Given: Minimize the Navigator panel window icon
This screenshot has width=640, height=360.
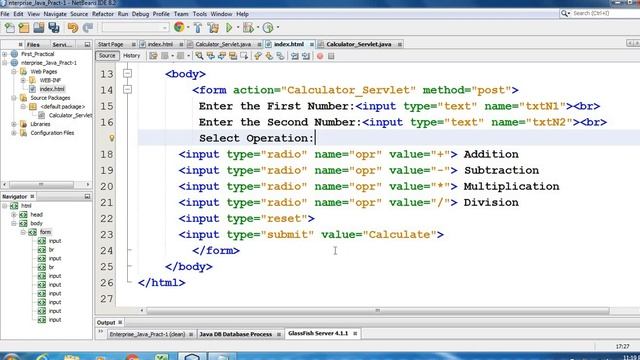Looking at the screenshot, I should [87, 196].
